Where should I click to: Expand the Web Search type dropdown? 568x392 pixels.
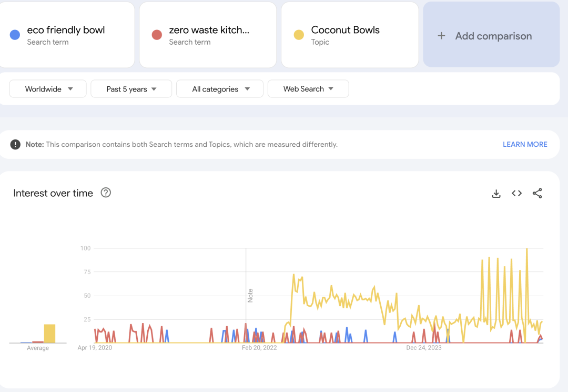point(308,89)
